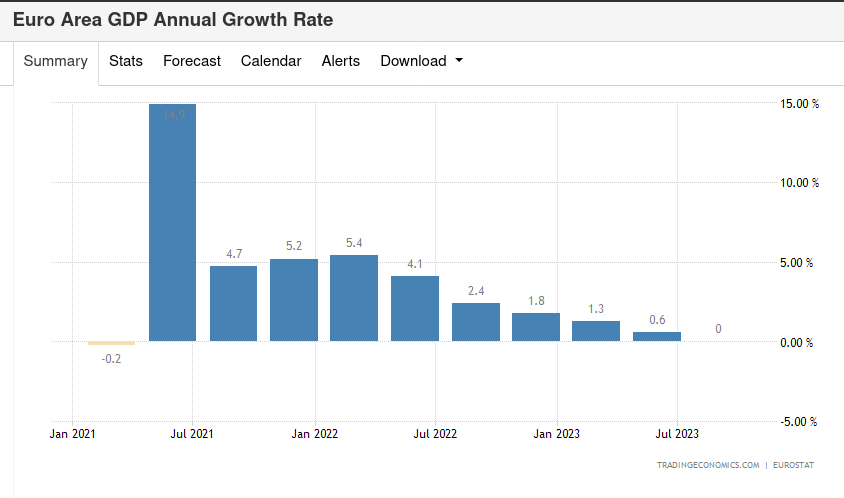Click the Euro Area GDP Annual Growth Rate heading
This screenshot has width=844, height=498.
tap(173, 20)
